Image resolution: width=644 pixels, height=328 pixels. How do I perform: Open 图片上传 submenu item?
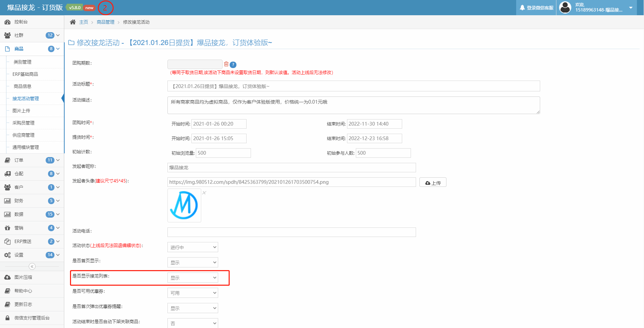pyautogui.click(x=21, y=111)
